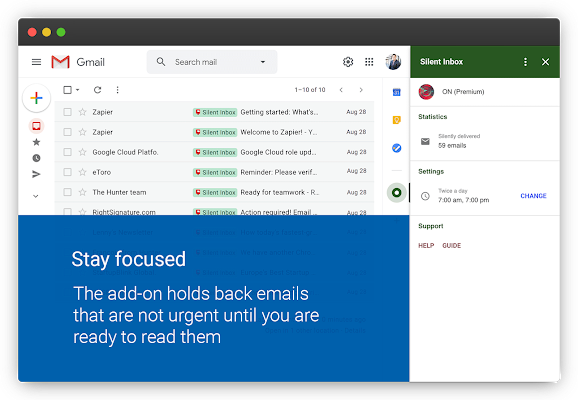The image size is (578, 400).
Task: Click the 'ON (Premium)' status text
Action: 463,92
